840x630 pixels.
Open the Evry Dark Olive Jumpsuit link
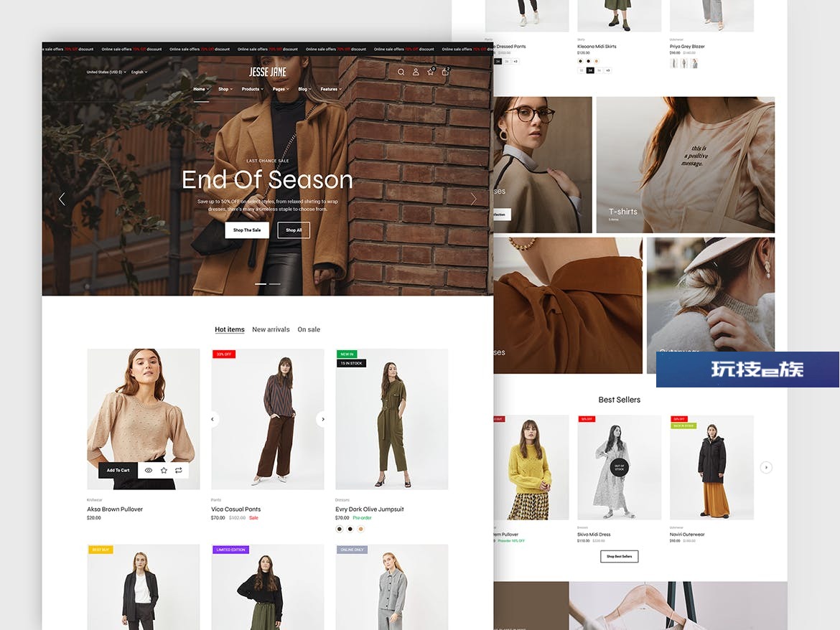click(370, 509)
